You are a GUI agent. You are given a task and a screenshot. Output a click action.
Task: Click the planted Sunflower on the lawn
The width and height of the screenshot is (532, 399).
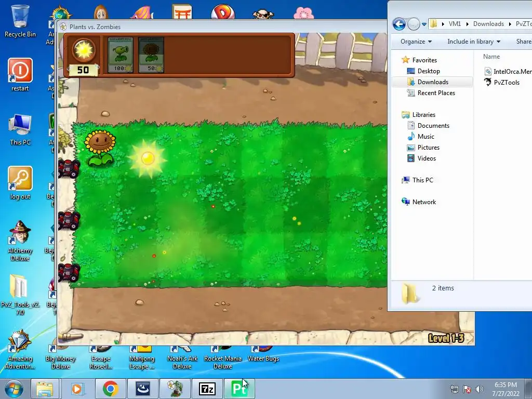point(100,148)
